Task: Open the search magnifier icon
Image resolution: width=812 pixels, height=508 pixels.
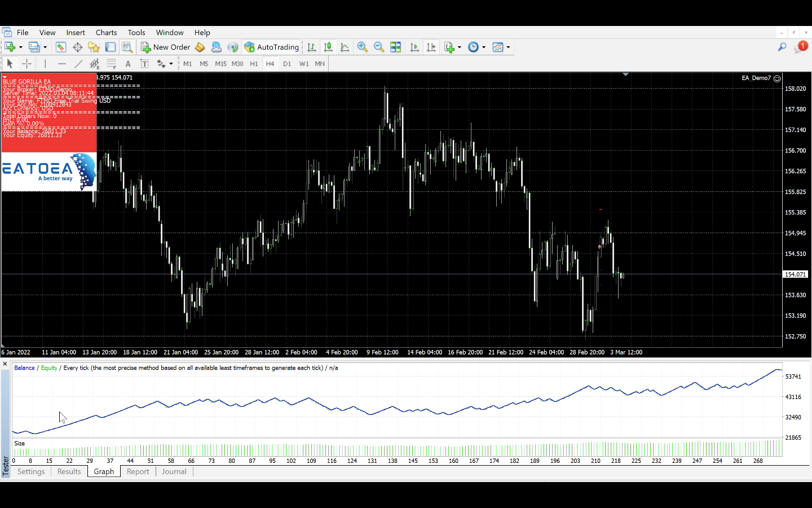Action: pos(782,47)
